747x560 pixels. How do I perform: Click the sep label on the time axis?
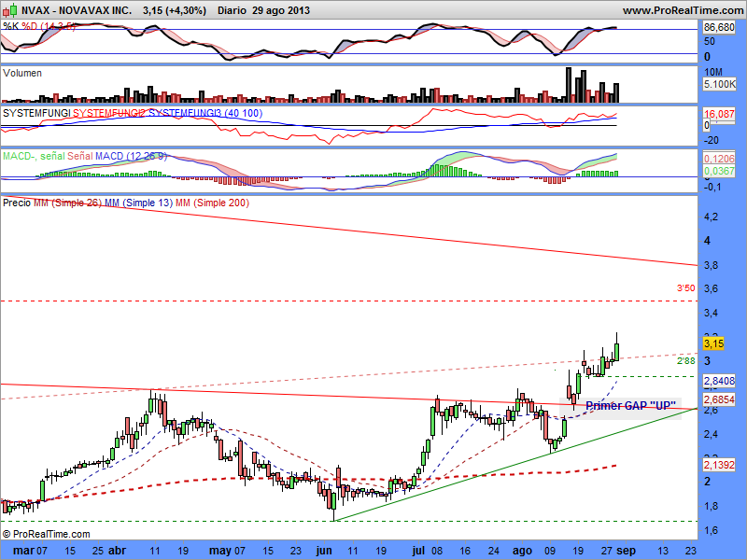coord(626,551)
